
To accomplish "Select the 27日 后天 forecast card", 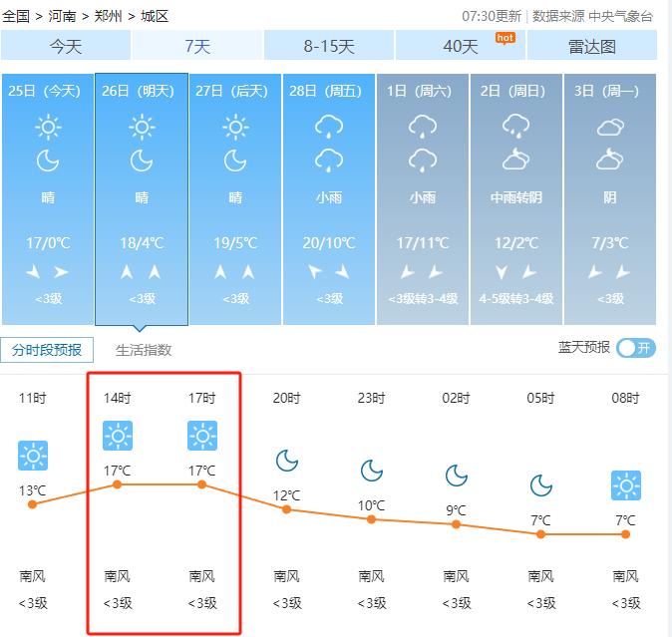I will tap(235, 198).
